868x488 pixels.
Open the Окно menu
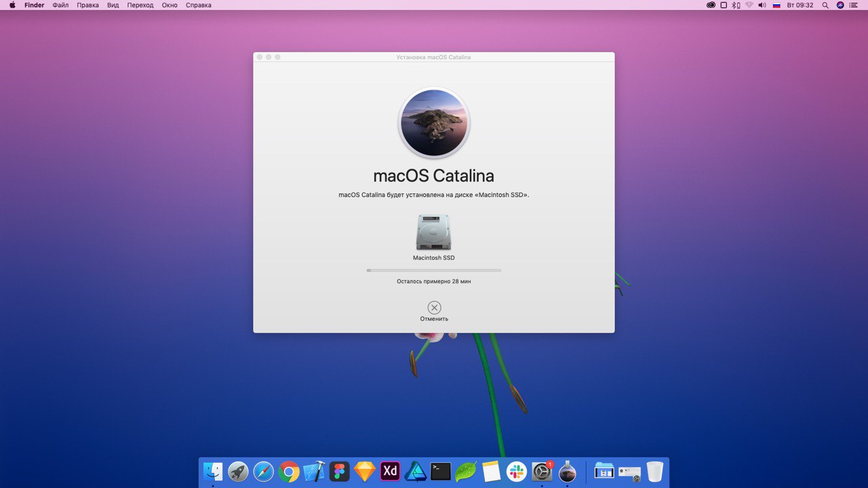[170, 5]
